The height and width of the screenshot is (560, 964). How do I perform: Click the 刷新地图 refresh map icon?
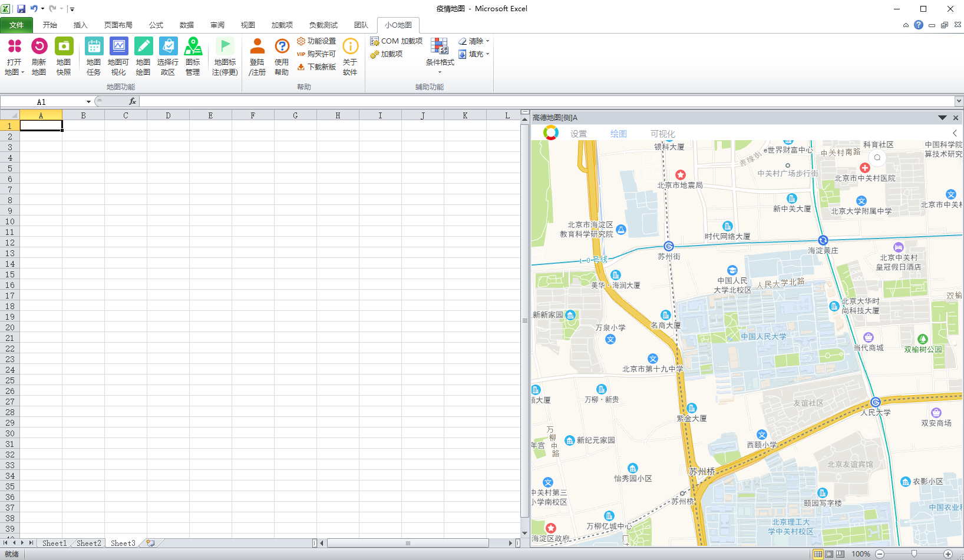point(39,47)
